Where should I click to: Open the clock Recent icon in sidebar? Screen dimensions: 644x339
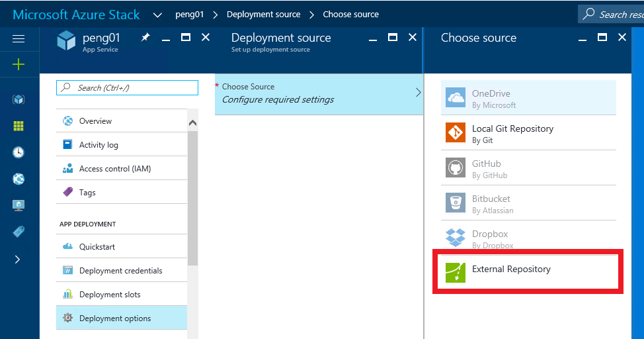pos(19,152)
